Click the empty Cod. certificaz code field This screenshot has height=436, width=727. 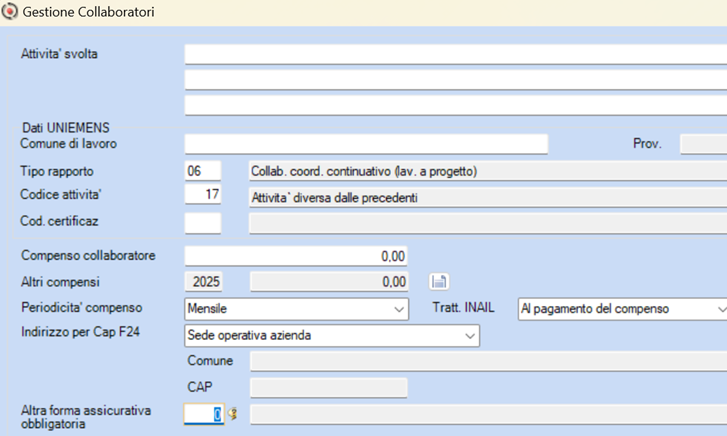pos(203,223)
